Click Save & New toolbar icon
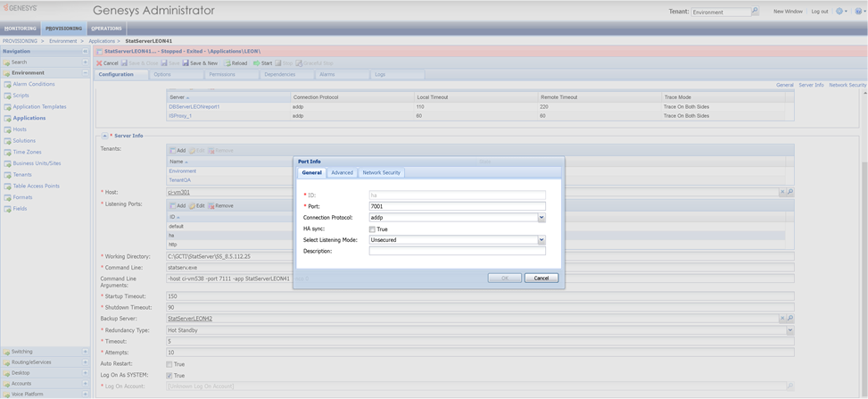This screenshot has height=399, width=868. (x=186, y=63)
